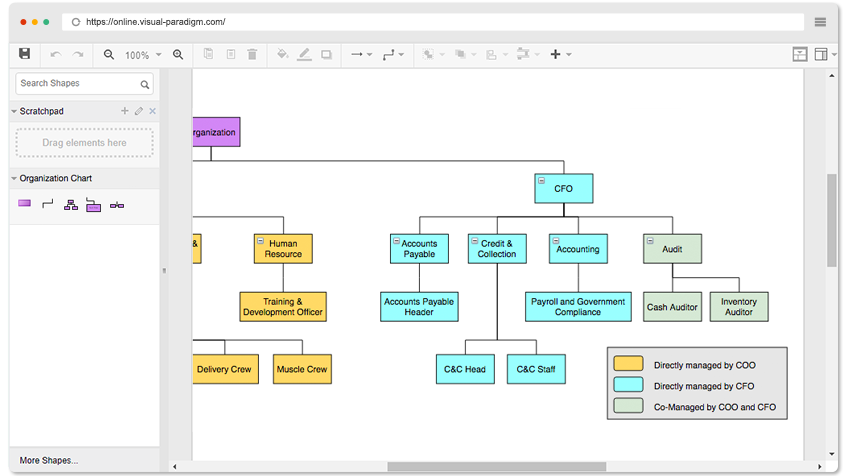Click the Scratchpad close X icon
848x476 pixels.
click(x=153, y=111)
